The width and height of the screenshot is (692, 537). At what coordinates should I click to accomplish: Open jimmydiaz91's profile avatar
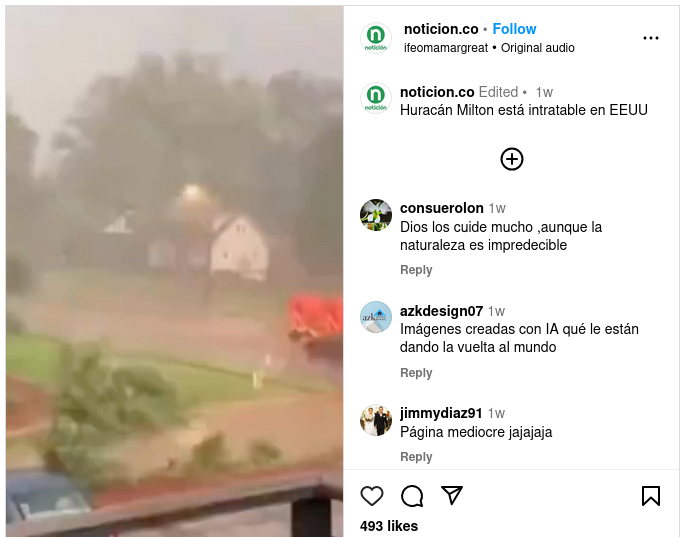tap(376, 420)
